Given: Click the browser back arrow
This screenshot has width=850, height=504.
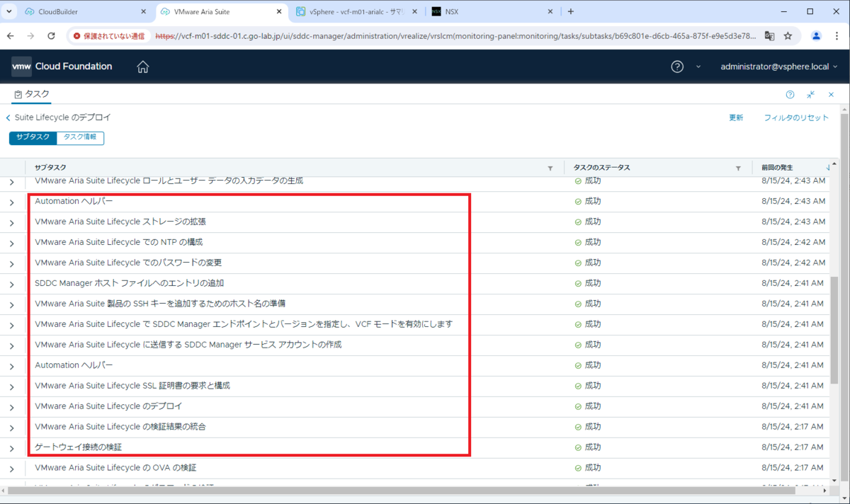Looking at the screenshot, I should click(x=11, y=35).
